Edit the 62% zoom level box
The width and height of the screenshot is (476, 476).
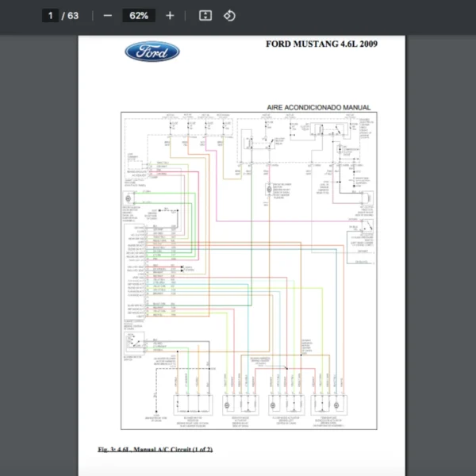(x=139, y=15)
